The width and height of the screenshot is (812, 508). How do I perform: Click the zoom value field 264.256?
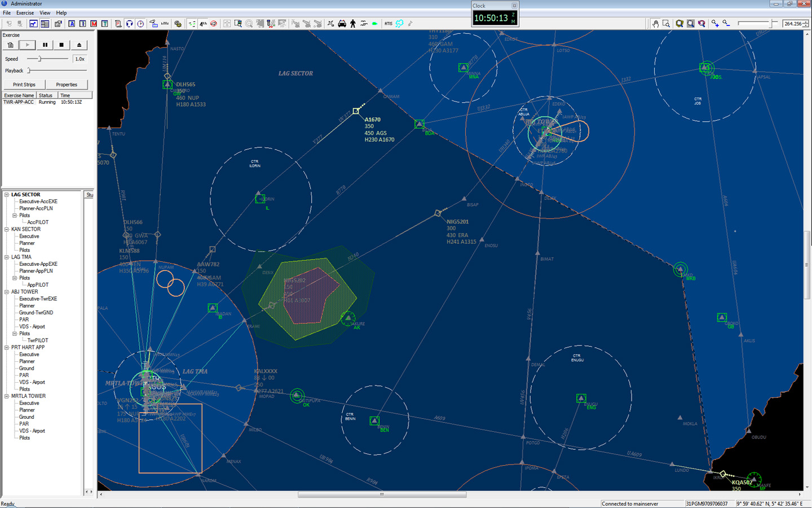792,24
